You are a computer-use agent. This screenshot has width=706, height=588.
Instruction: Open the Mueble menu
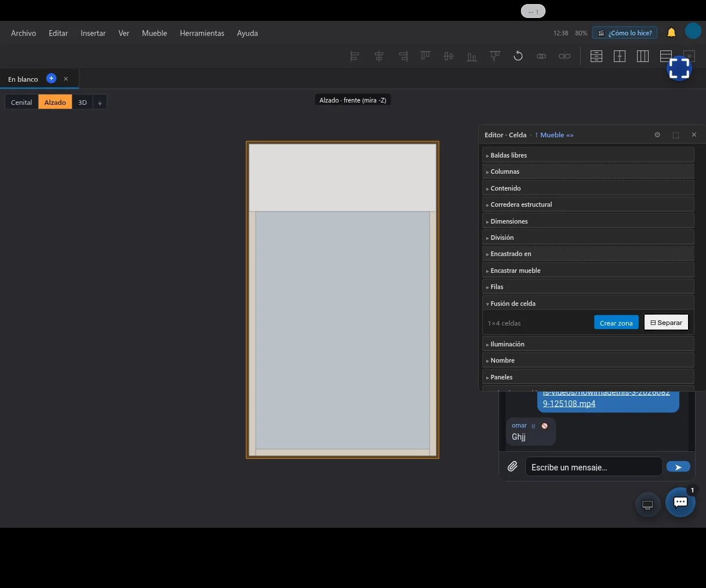click(x=154, y=33)
